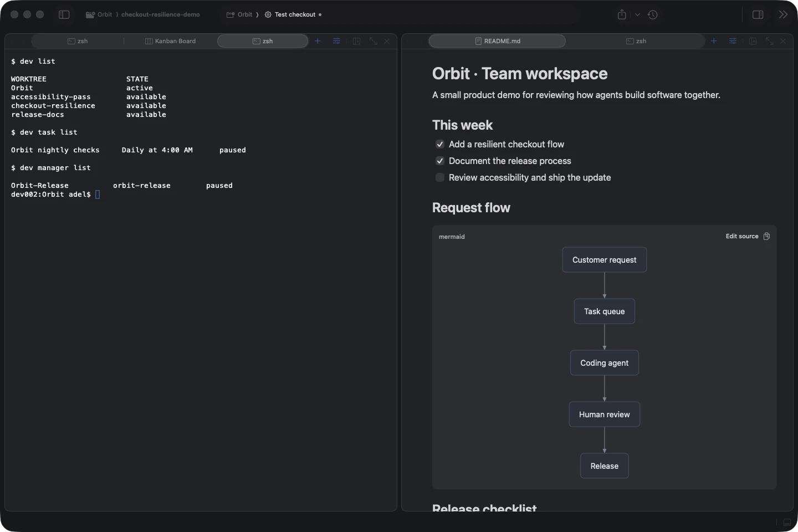The width and height of the screenshot is (798, 532).
Task: Split the left terminal pane
Action: (356, 41)
